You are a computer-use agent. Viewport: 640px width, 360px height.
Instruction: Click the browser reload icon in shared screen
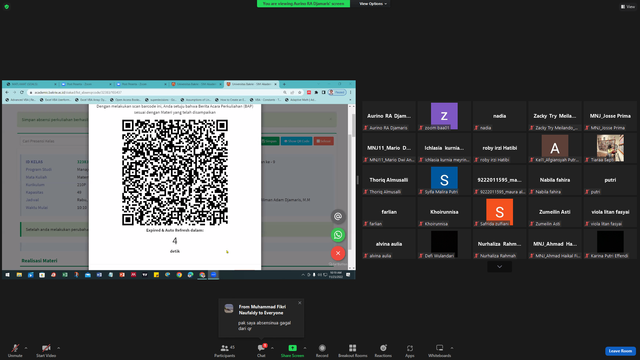[22, 93]
